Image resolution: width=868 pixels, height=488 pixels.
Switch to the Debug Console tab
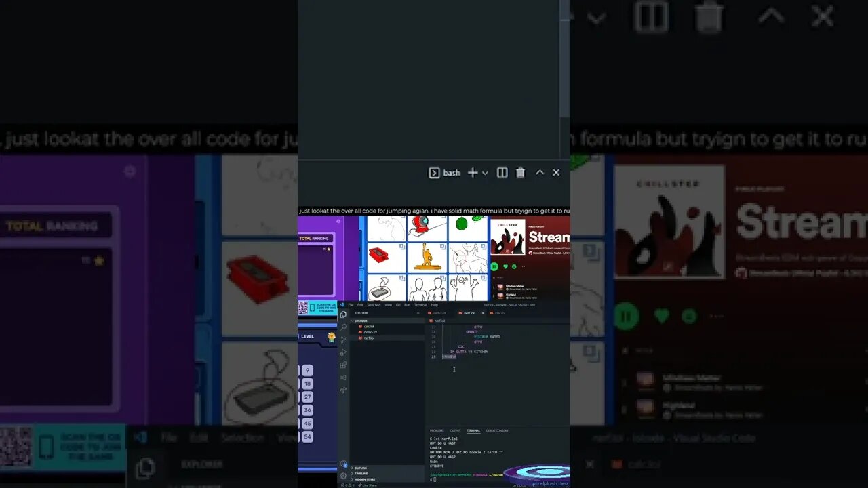[497, 430]
